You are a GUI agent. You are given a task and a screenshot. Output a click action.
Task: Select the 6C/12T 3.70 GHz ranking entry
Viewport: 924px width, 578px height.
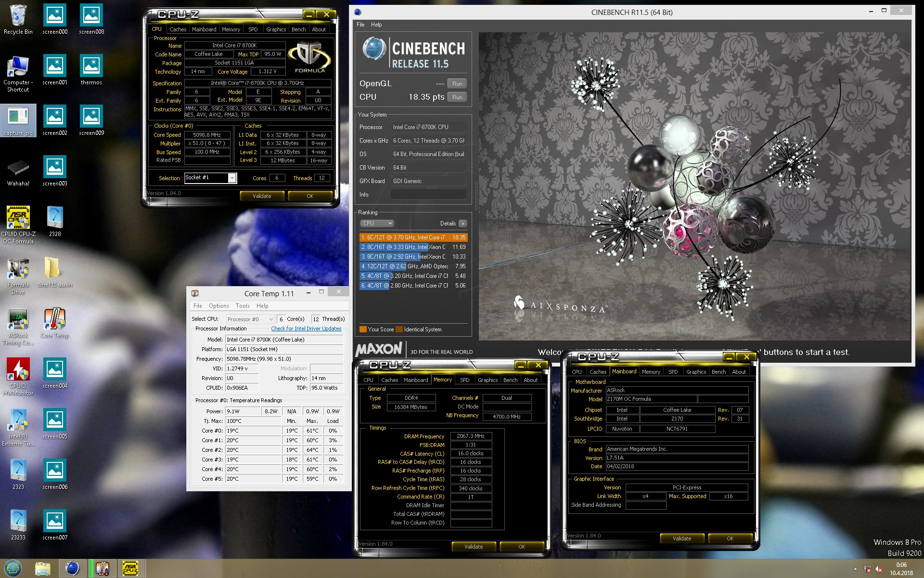click(413, 237)
